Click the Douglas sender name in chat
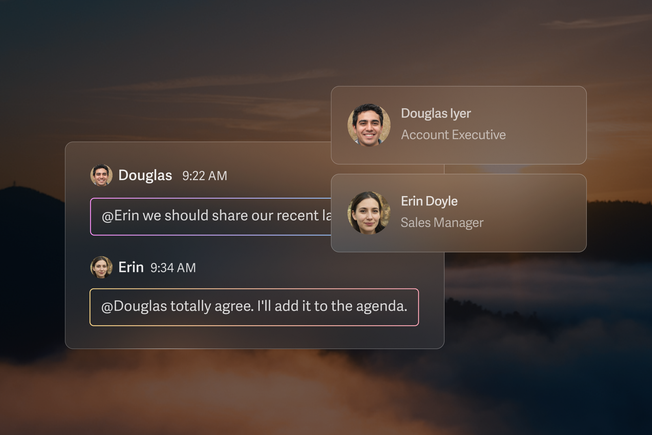 145,175
